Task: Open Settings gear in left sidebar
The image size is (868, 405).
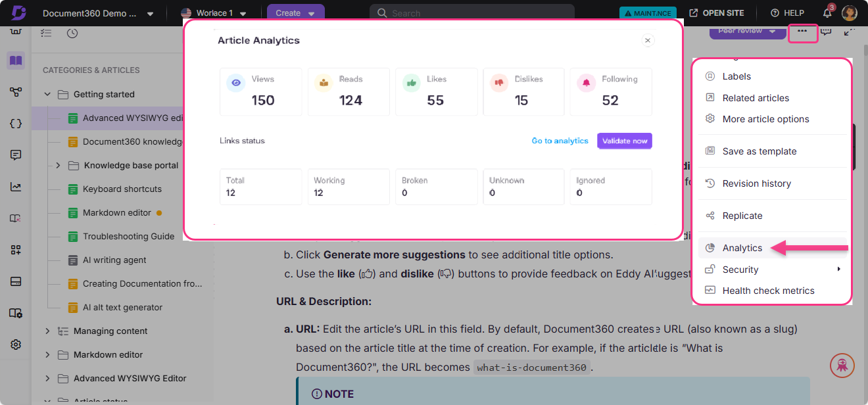Action: coord(16,345)
